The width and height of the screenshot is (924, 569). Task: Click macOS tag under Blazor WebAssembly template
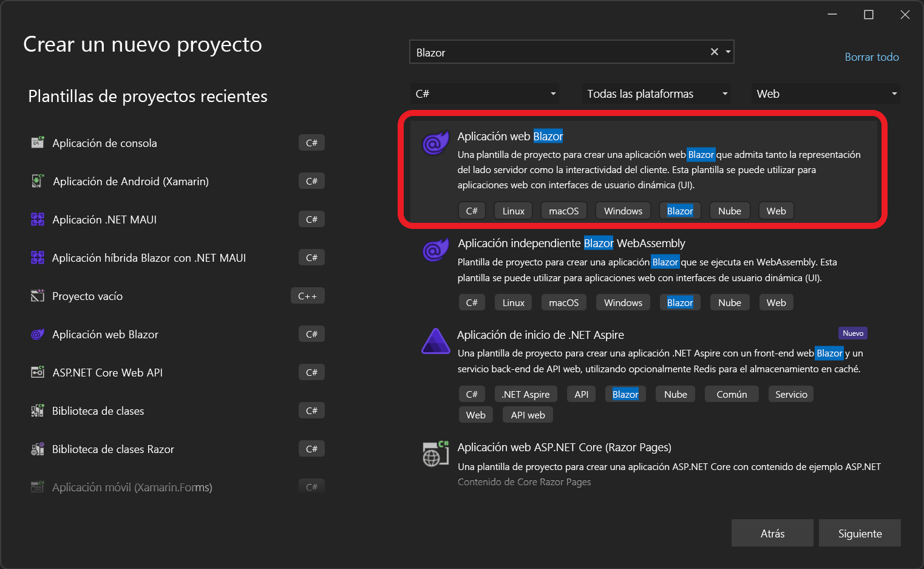[x=563, y=302]
